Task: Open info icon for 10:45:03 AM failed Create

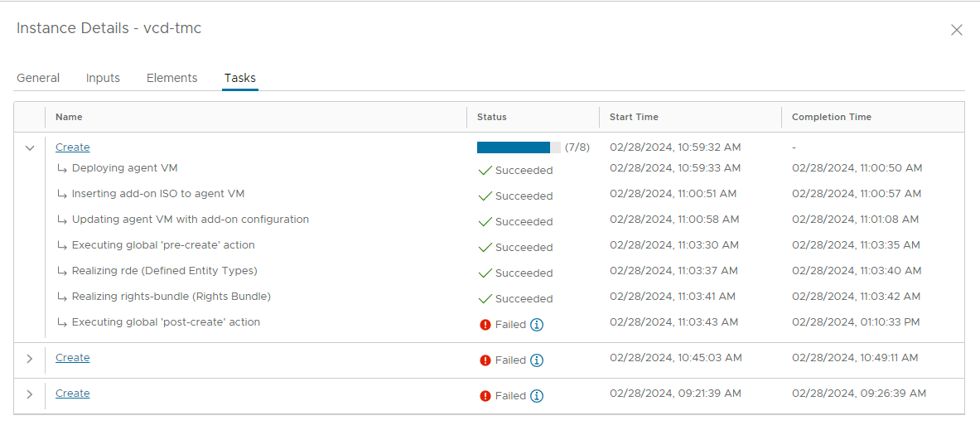Action: pos(537,360)
